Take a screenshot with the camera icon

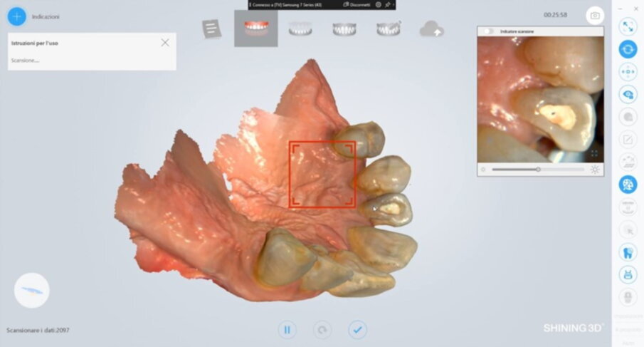tap(595, 16)
